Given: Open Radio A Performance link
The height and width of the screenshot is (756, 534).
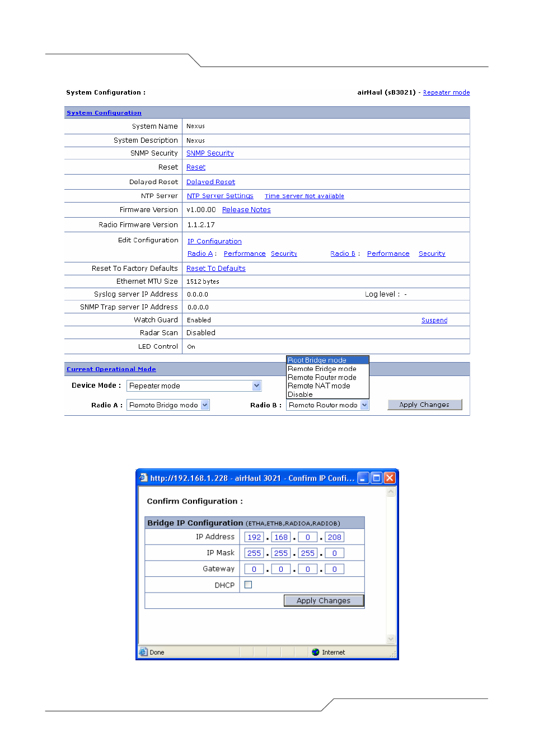Looking at the screenshot, I should click(245, 253).
